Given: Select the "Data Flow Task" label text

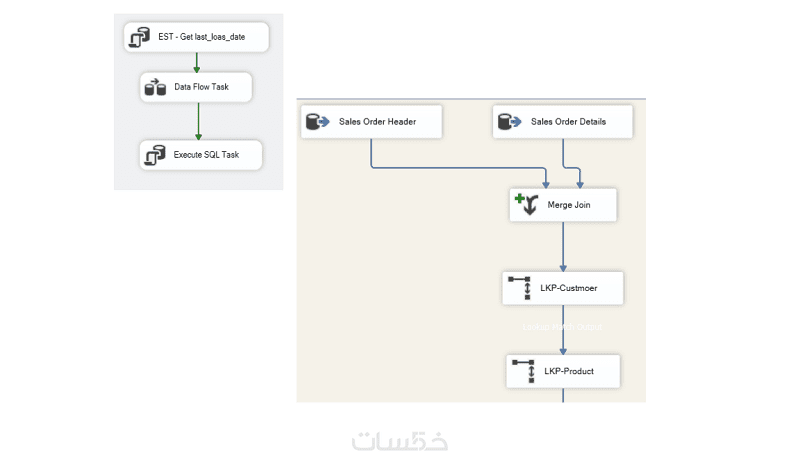Looking at the screenshot, I should click(201, 87).
